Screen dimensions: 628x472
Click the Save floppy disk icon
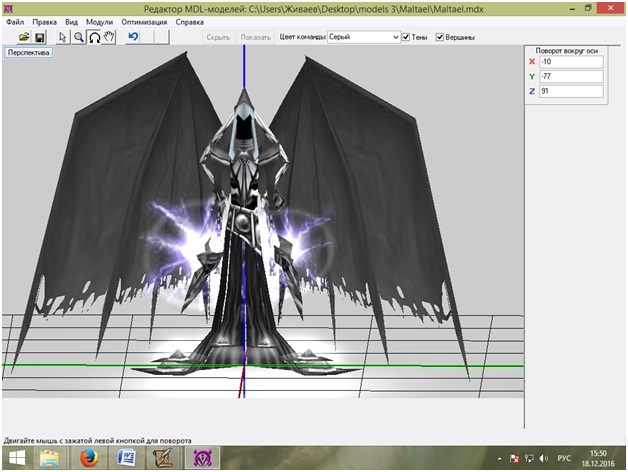(x=40, y=37)
